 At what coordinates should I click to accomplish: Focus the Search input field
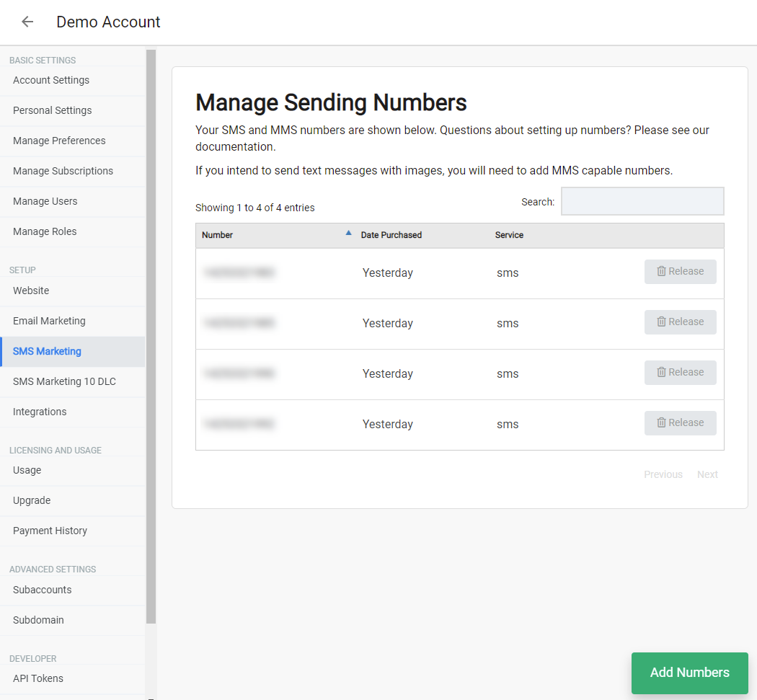642,201
